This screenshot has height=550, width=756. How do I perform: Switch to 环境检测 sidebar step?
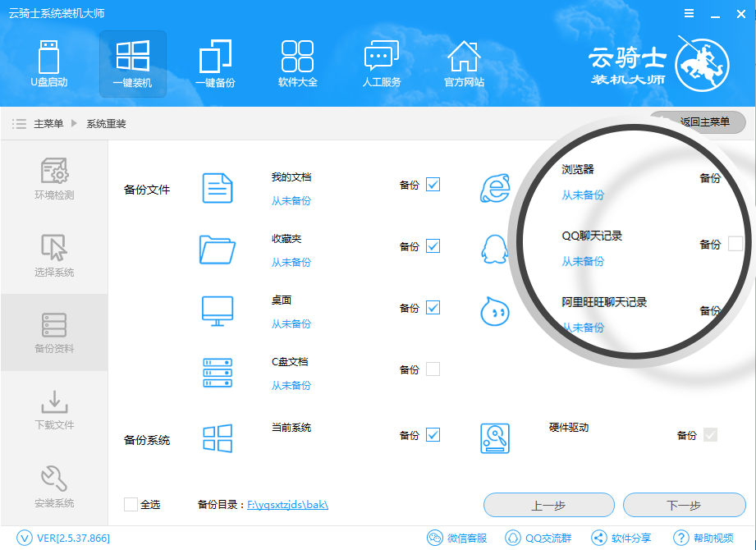tap(54, 179)
